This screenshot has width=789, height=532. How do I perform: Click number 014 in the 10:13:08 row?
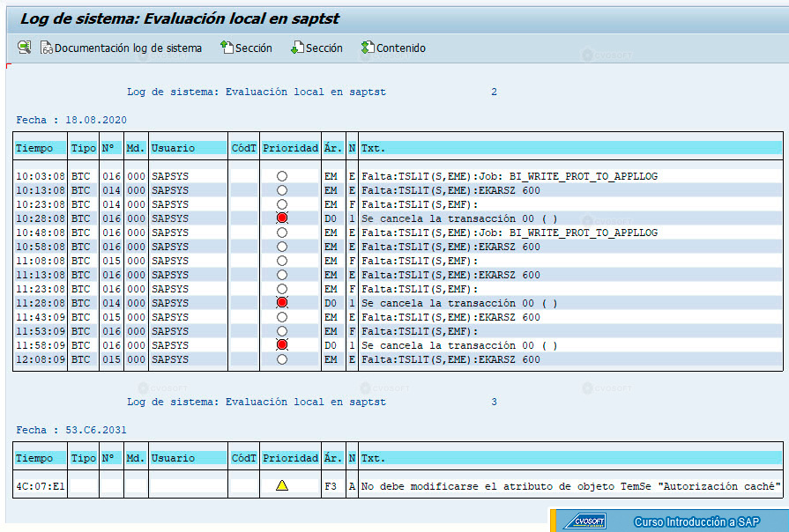tap(111, 190)
